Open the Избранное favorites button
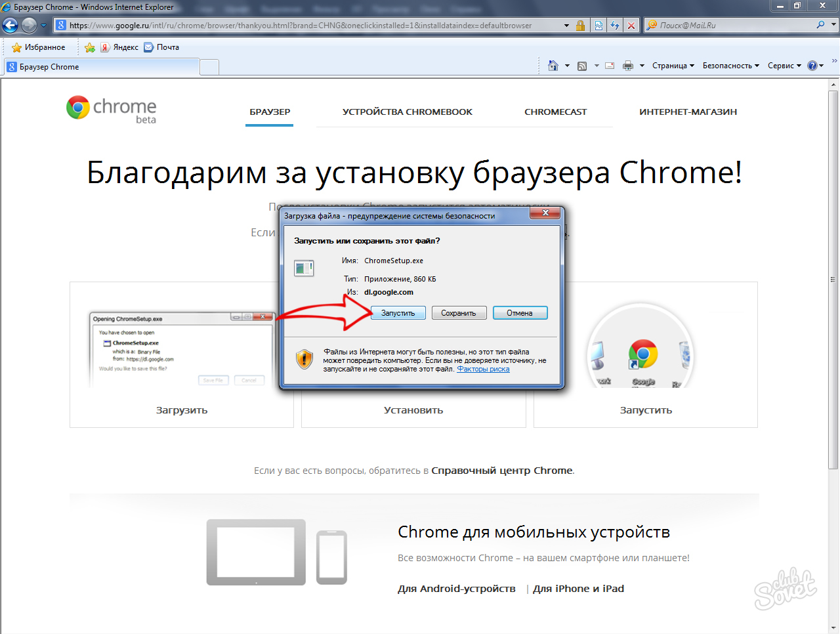The image size is (840, 634). pyautogui.click(x=39, y=47)
